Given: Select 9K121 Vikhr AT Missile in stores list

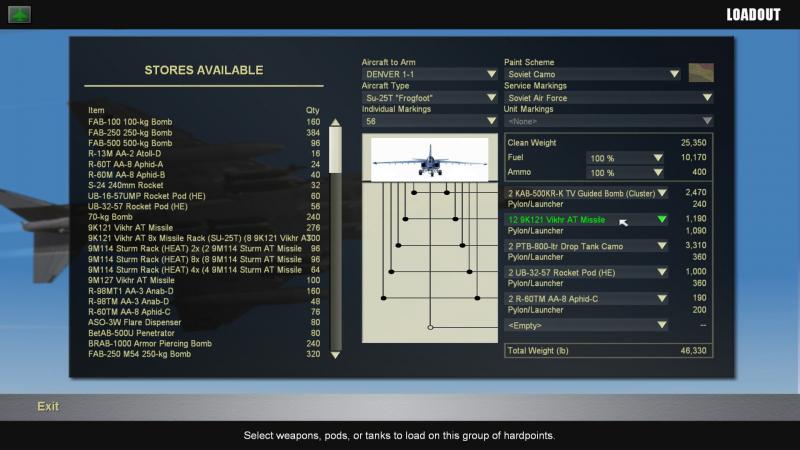Looking at the screenshot, I should pyautogui.click(x=204, y=228).
